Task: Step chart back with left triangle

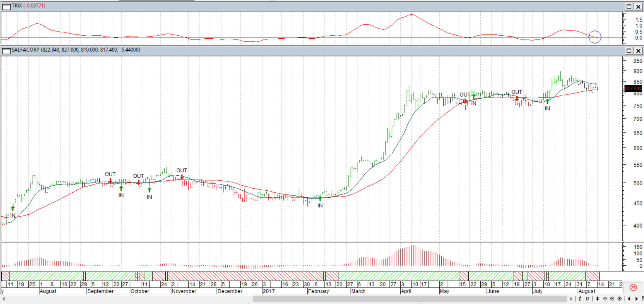Action: pyautogui.click(x=629, y=299)
